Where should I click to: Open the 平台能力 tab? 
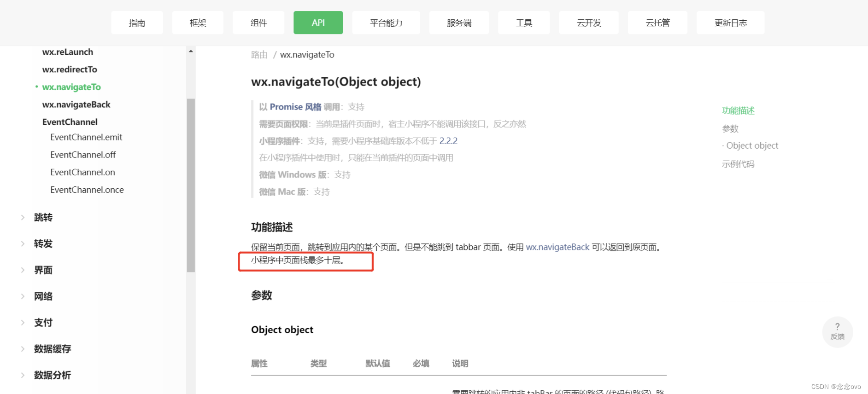(386, 23)
